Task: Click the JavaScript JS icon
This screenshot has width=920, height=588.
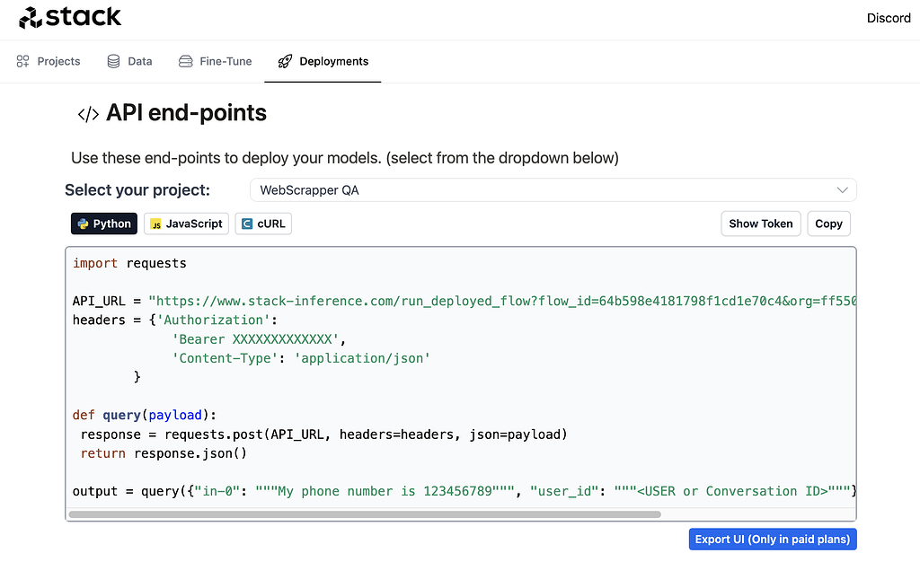Action: click(x=155, y=224)
